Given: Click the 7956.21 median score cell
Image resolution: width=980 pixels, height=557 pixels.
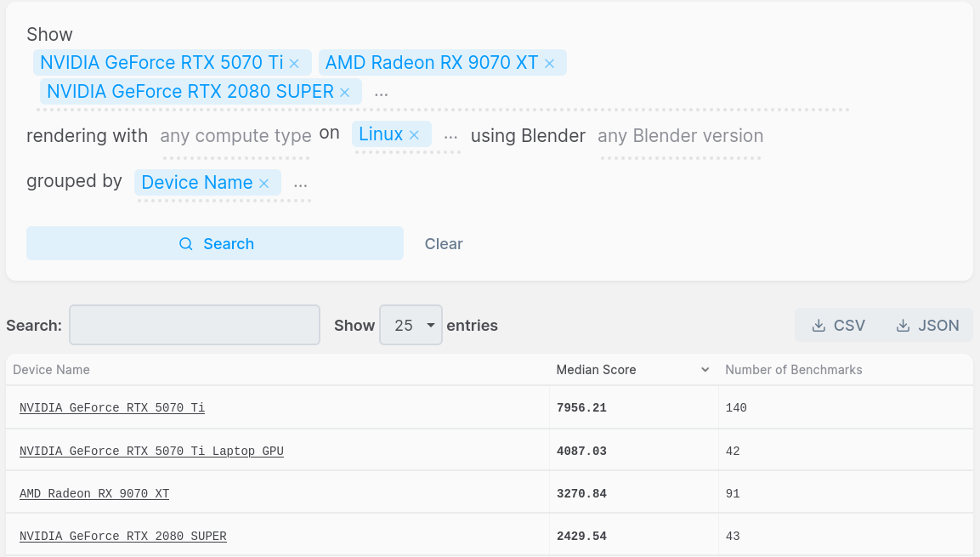Looking at the screenshot, I should tap(634, 407).
